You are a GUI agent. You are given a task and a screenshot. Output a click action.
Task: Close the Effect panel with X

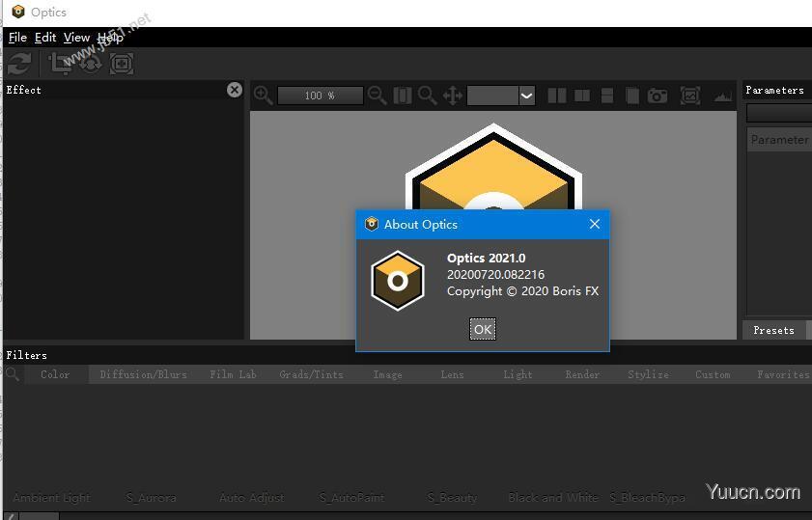pos(235,90)
